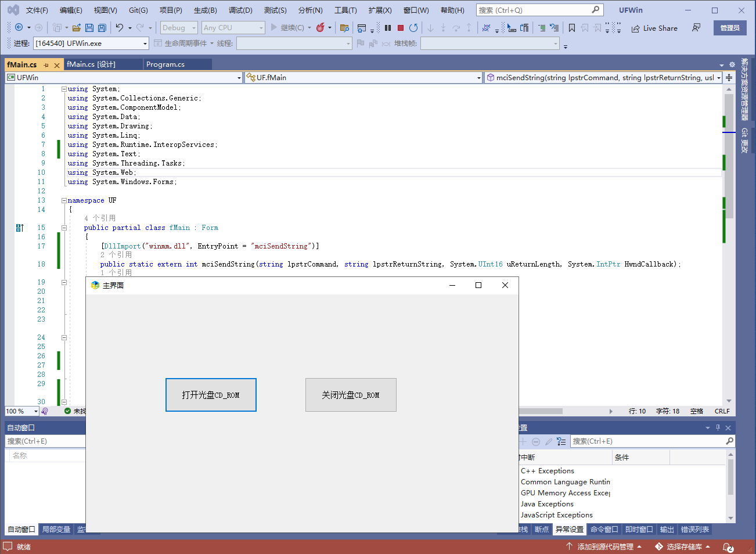Pin the fMain.cs tab
The width and height of the screenshot is (756, 554).
point(46,65)
